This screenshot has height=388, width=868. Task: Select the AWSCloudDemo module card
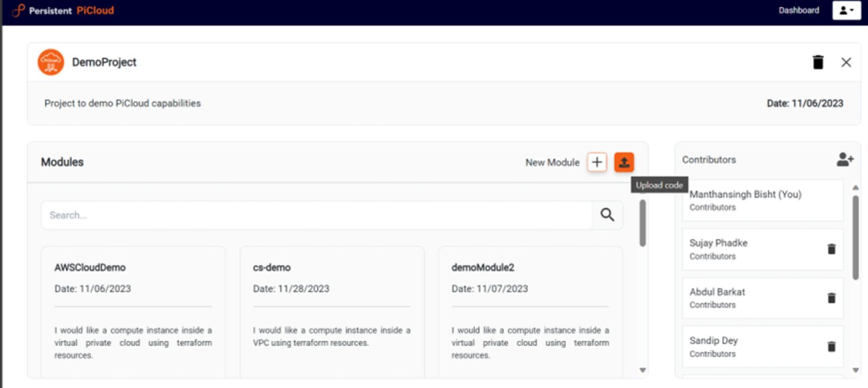point(133,311)
